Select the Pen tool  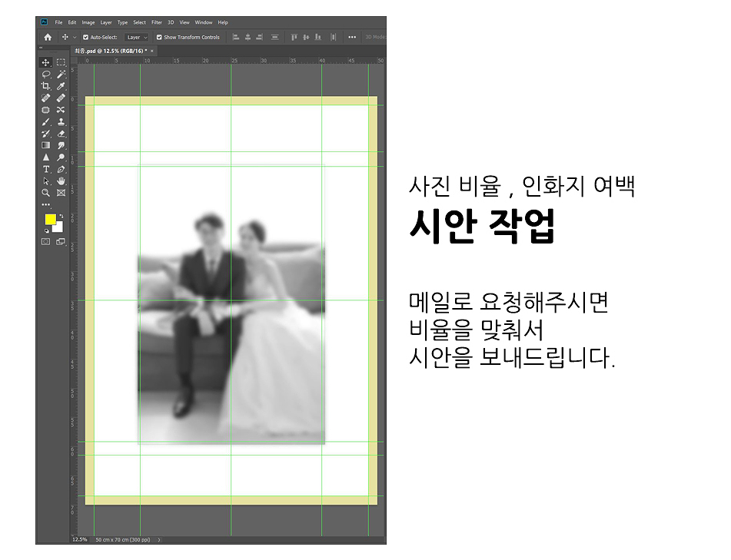pos(61,169)
